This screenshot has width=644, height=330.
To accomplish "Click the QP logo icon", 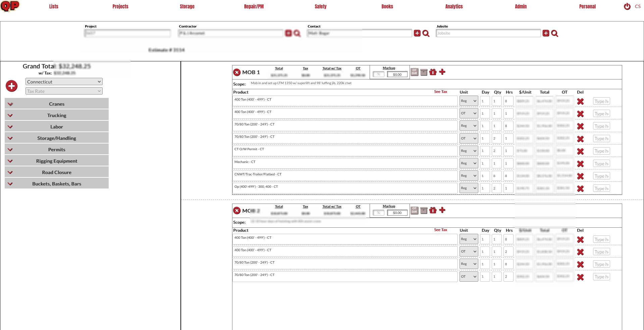I will tap(10, 6).
